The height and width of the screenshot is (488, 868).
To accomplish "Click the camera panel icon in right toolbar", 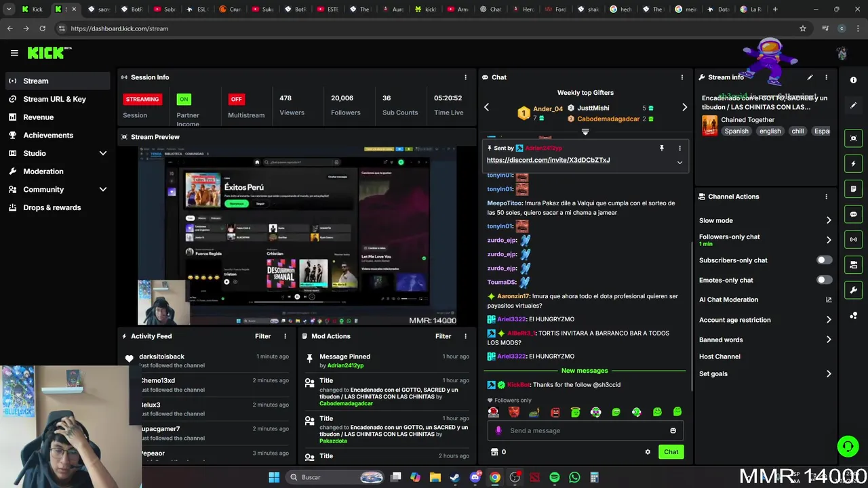I will [854, 264].
